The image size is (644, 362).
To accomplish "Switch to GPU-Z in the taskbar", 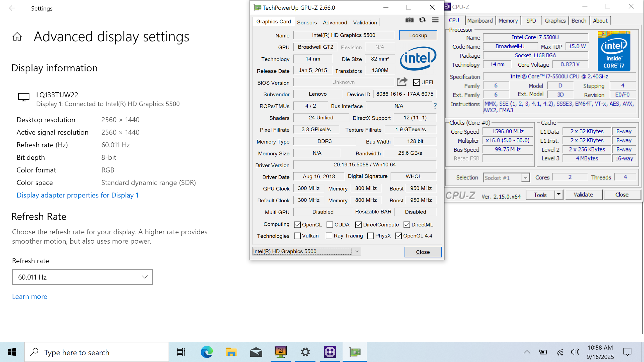I will tap(355, 352).
